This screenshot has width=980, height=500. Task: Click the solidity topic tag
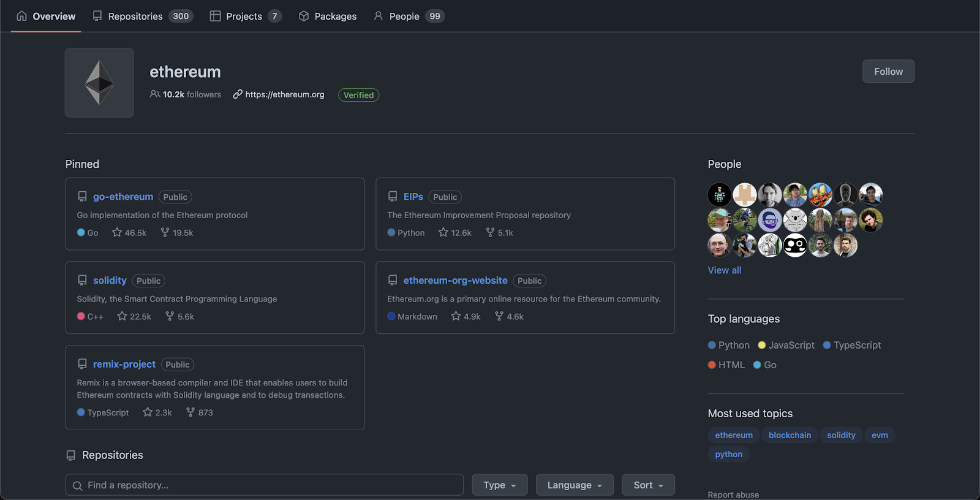tap(841, 435)
